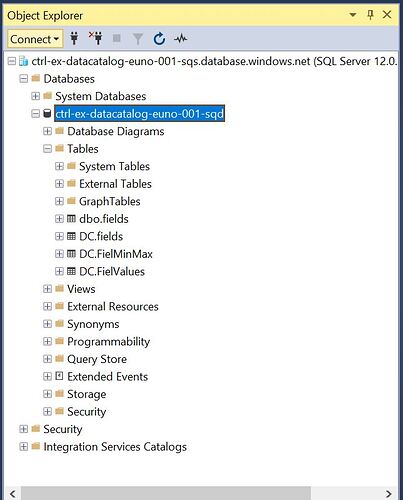This screenshot has height=500, width=403.
Task: Click the pin Auto Hide icon
Action: (370, 15)
